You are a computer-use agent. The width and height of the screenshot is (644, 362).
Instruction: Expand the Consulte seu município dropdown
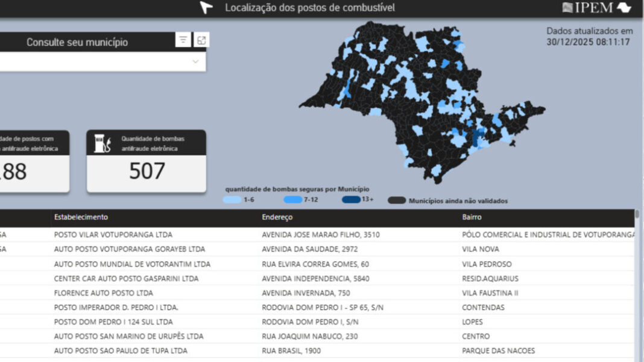pos(195,61)
